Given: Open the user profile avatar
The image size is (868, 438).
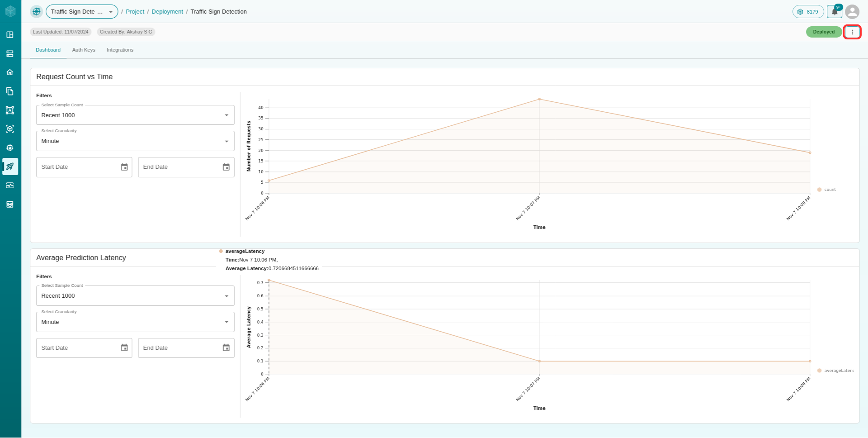Looking at the screenshot, I should [852, 12].
